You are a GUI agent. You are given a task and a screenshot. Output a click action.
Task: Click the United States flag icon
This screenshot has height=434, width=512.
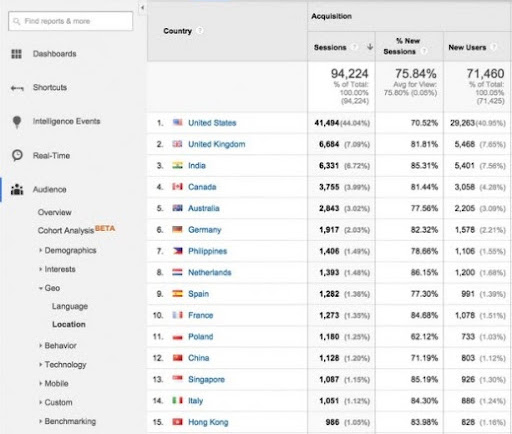tap(177, 122)
